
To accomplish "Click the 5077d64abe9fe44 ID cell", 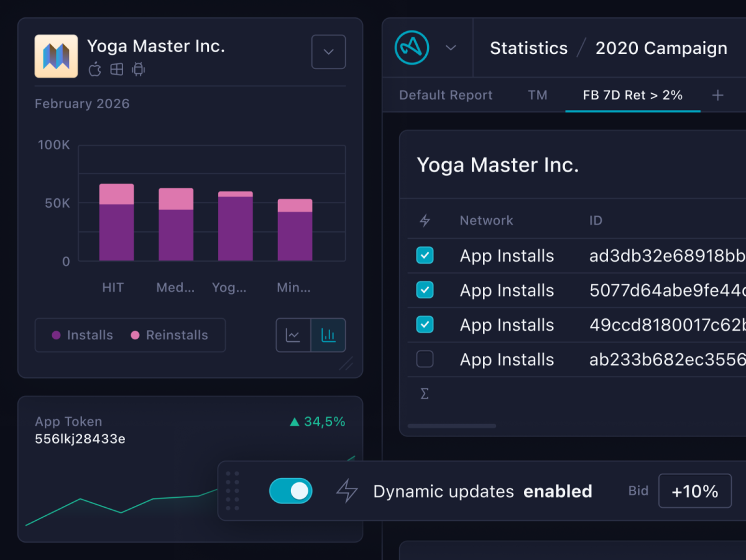I will point(668,290).
